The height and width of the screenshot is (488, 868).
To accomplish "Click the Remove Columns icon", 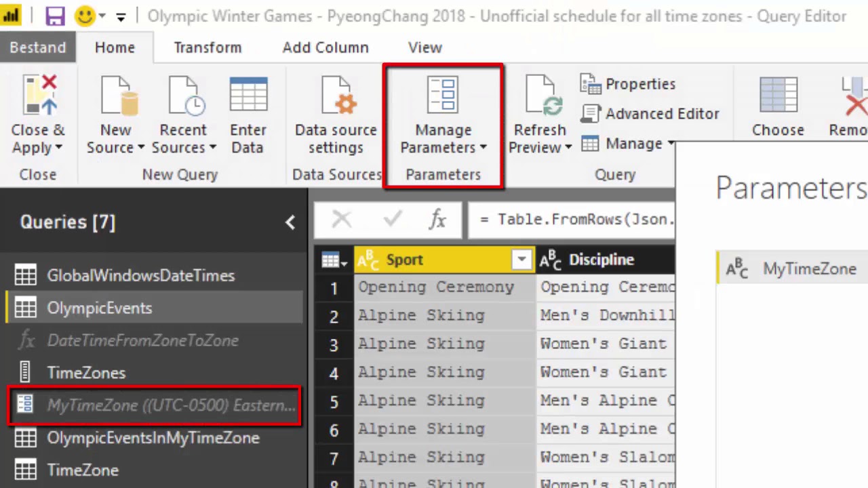I will (854, 95).
